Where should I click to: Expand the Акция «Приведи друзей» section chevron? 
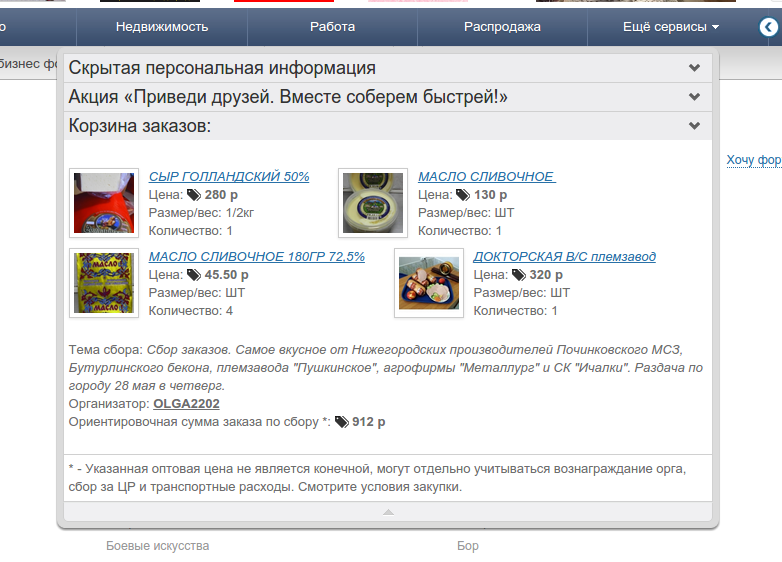click(x=694, y=97)
